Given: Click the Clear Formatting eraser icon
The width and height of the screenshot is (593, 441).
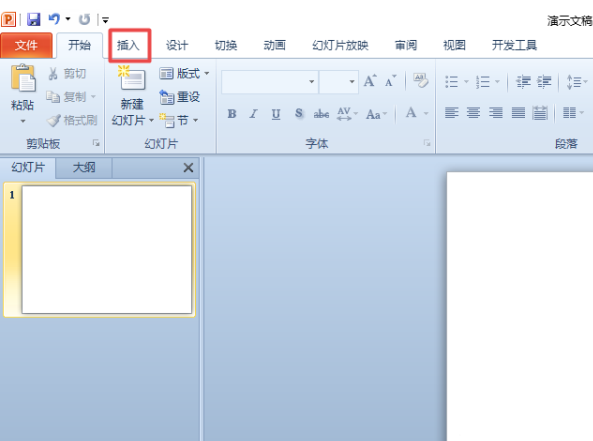Looking at the screenshot, I should pyautogui.click(x=420, y=81).
